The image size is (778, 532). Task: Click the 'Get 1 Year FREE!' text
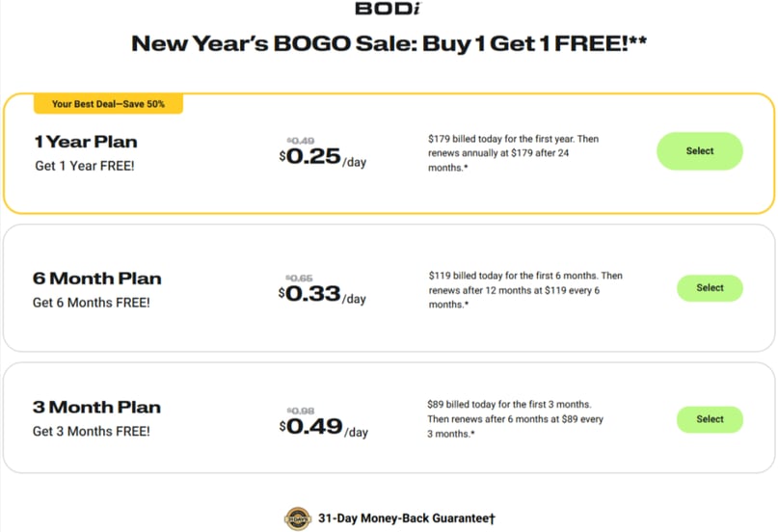(x=85, y=166)
